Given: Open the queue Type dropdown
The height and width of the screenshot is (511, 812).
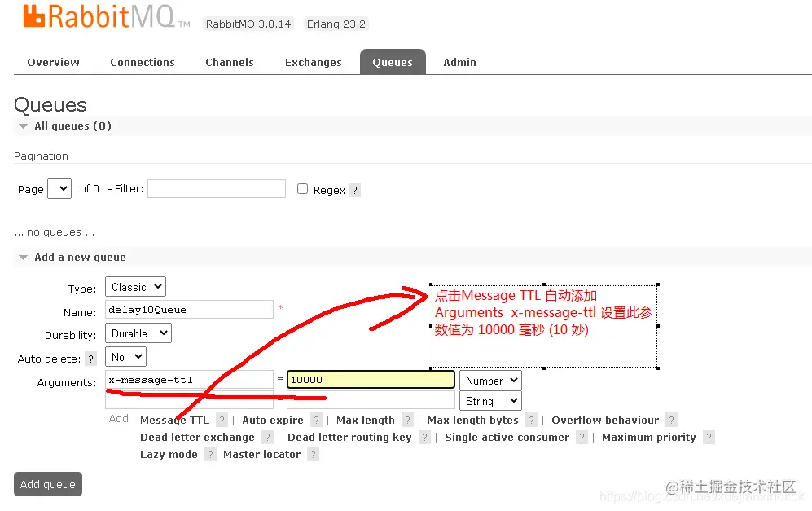Looking at the screenshot, I should click(136, 287).
